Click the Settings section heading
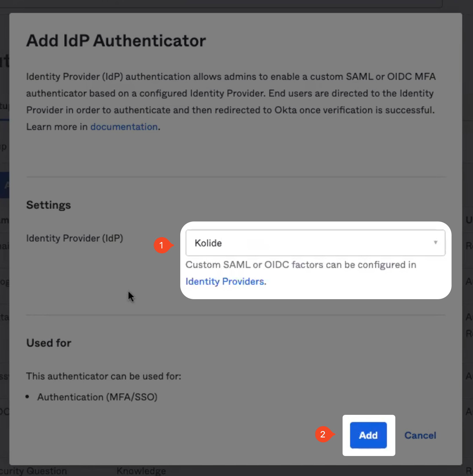The width and height of the screenshot is (473, 476). pyautogui.click(x=48, y=205)
